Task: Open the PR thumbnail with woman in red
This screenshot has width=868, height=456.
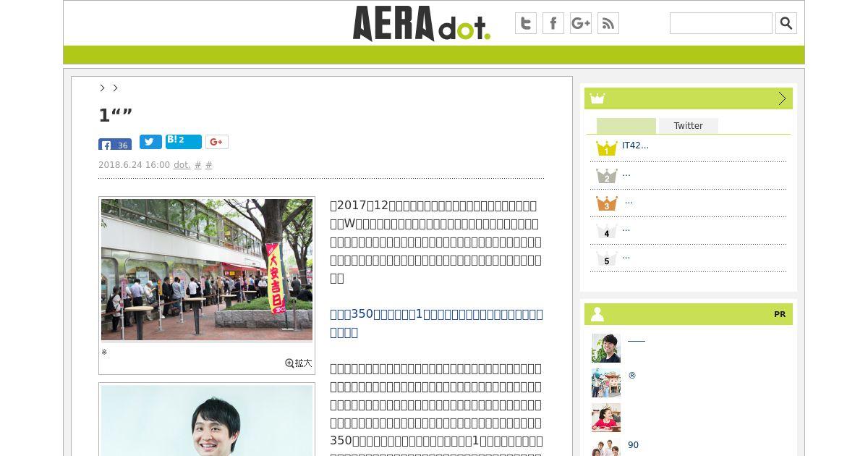Action: pos(606,418)
